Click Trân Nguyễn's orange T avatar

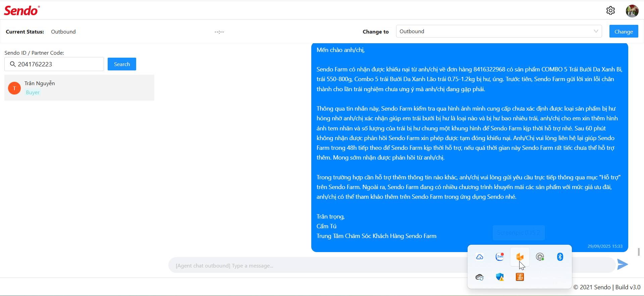14,88
